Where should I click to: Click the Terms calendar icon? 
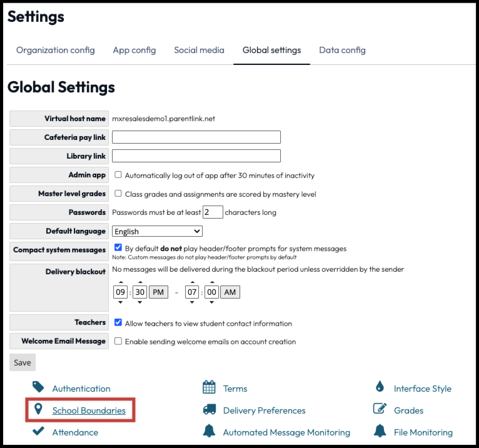pos(209,387)
